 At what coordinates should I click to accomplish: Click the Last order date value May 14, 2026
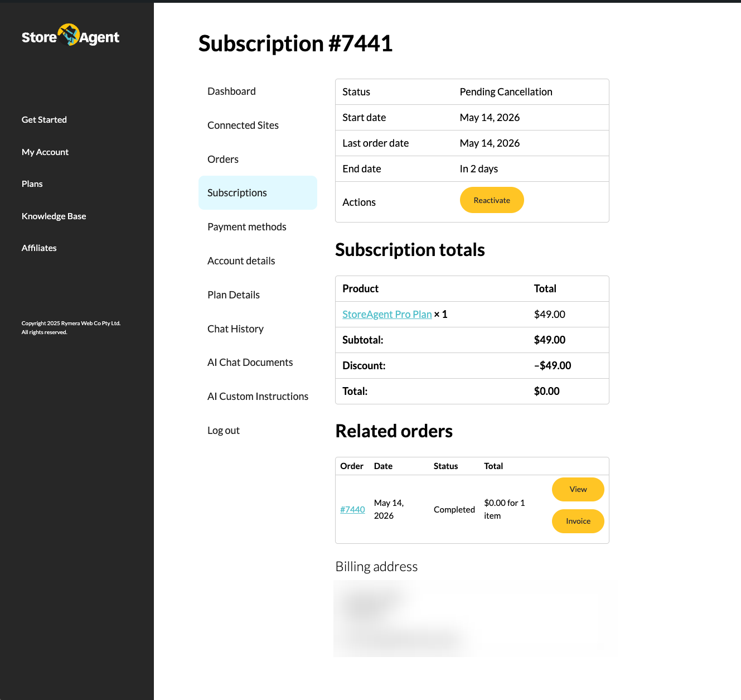pos(490,143)
